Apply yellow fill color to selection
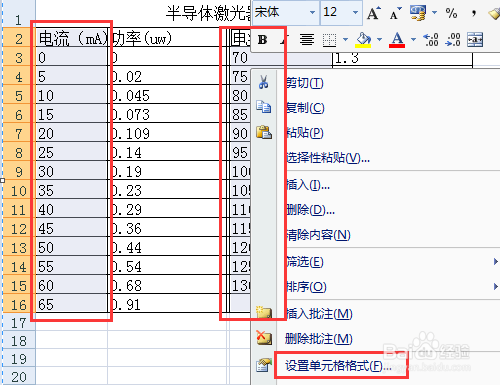 363,40
